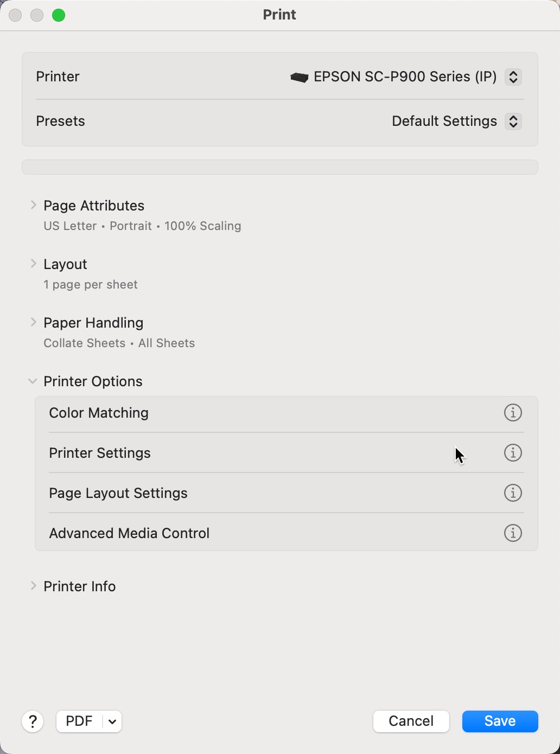This screenshot has width=560, height=754.
Task: Open the Presets popup arrows
Action: click(x=513, y=122)
